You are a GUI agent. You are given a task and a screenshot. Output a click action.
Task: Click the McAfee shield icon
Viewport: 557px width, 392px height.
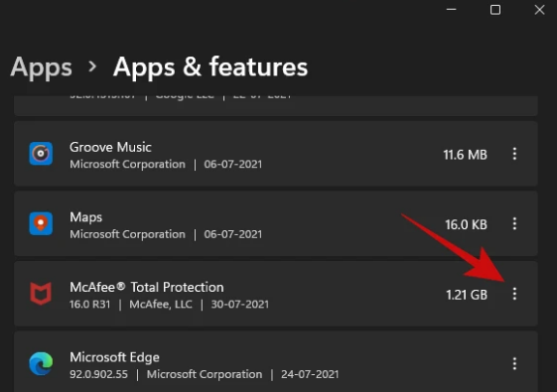[x=41, y=294]
